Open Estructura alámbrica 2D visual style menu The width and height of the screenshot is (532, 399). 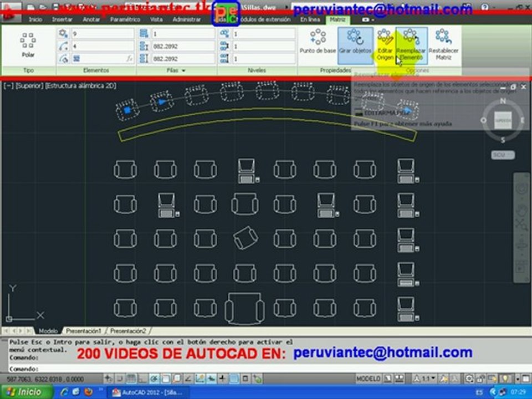[x=80, y=85]
